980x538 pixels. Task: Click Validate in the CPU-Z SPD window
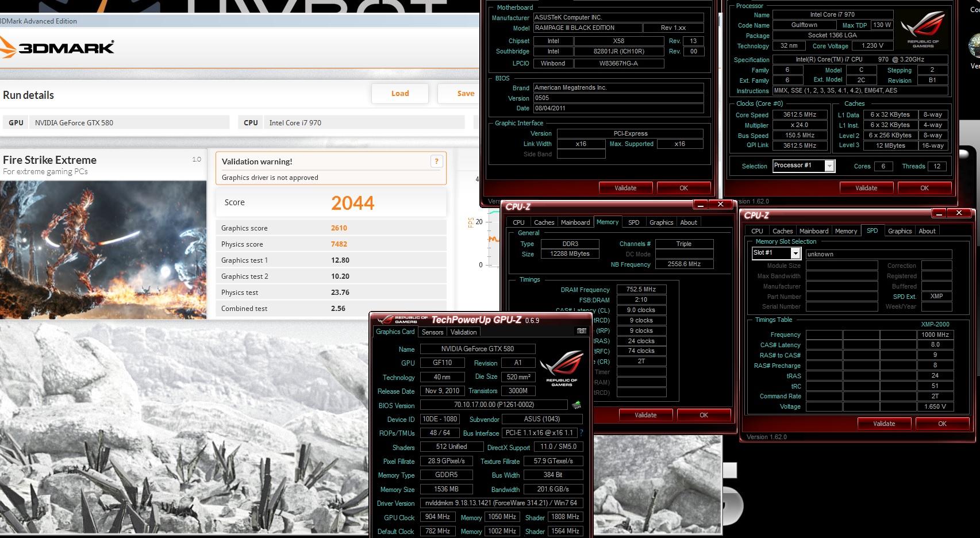coord(884,424)
